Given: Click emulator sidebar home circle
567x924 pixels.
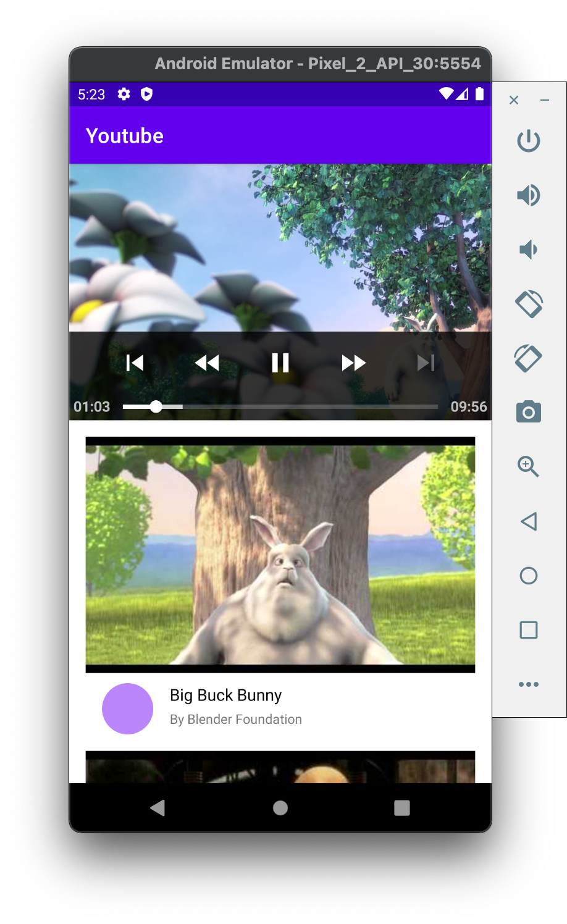Looking at the screenshot, I should pyautogui.click(x=529, y=576).
